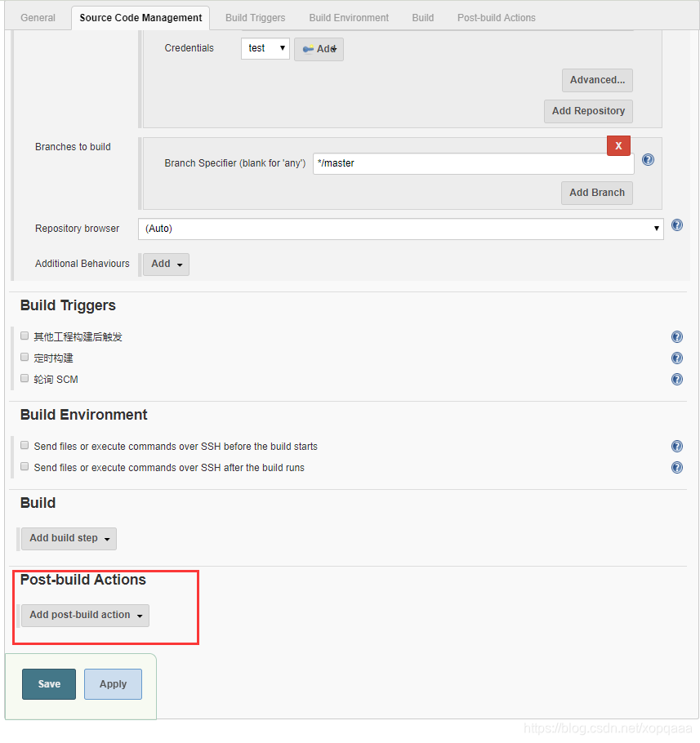Open the General configuration tab
The image size is (700, 743).
[38, 17]
